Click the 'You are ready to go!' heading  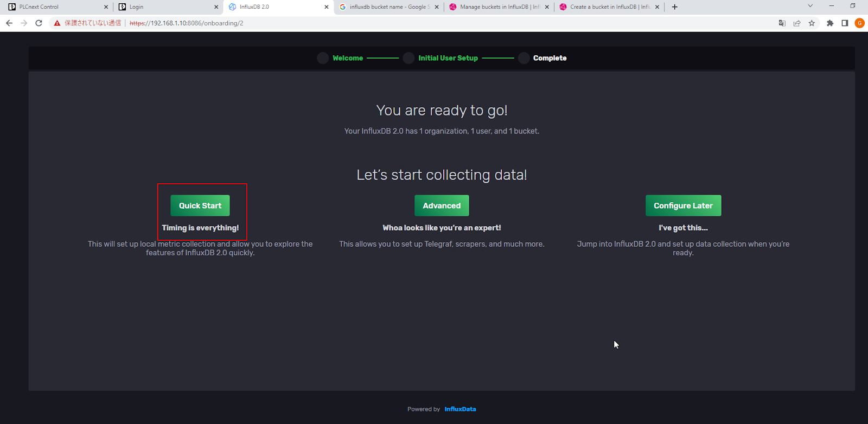[x=442, y=111]
